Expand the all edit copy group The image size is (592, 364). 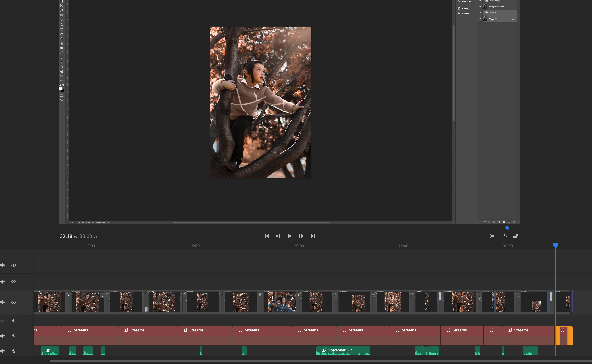(484, 1)
